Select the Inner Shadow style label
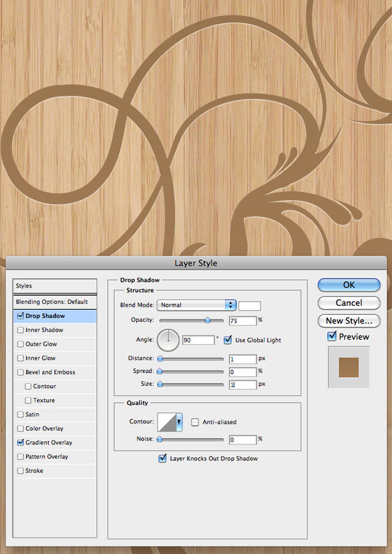The width and height of the screenshot is (392, 554). click(44, 330)
